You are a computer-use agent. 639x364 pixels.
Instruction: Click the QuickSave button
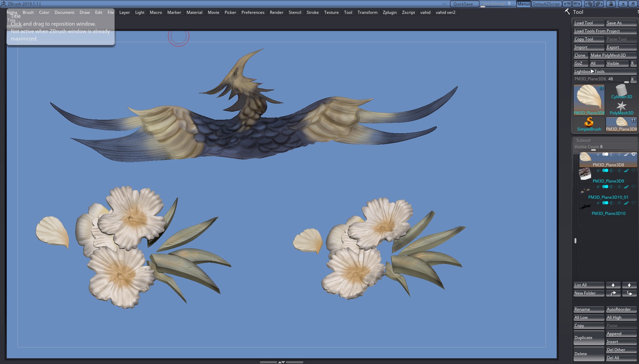[465, 4]
